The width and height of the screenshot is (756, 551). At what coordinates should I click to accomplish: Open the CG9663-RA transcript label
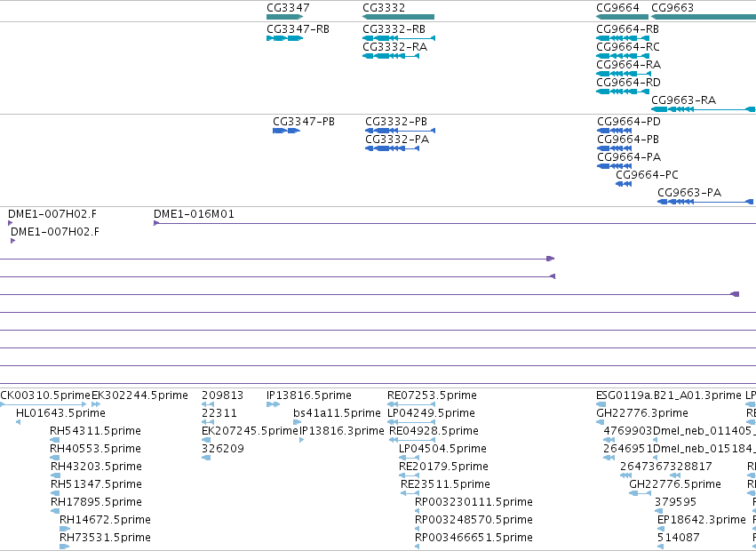[684, 100]
